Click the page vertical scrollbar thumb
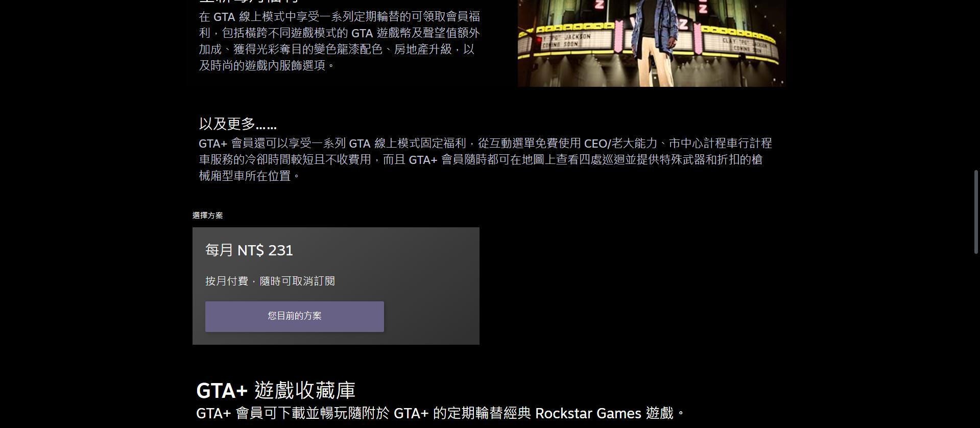This screenshot has height=428, width=980. (976, 211)
